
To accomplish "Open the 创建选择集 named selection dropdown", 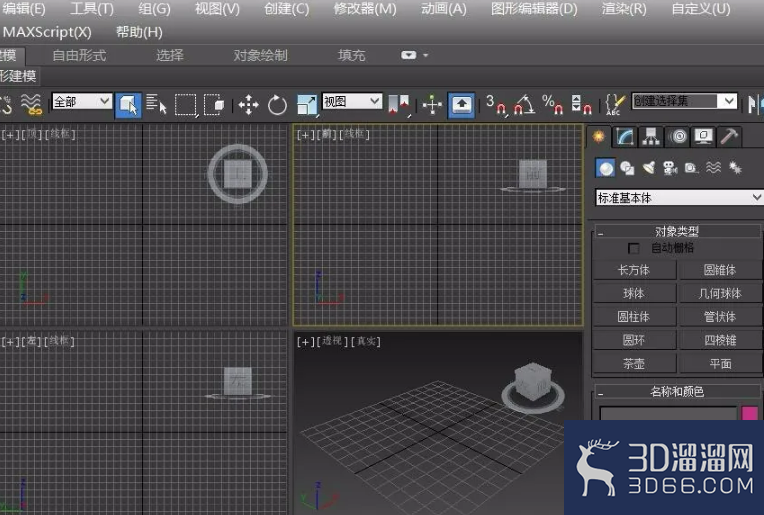I will [x=684, y=101].
